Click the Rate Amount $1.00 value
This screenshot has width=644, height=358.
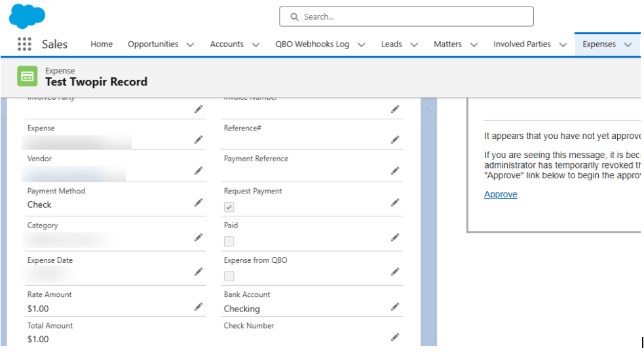pos(38,309)
